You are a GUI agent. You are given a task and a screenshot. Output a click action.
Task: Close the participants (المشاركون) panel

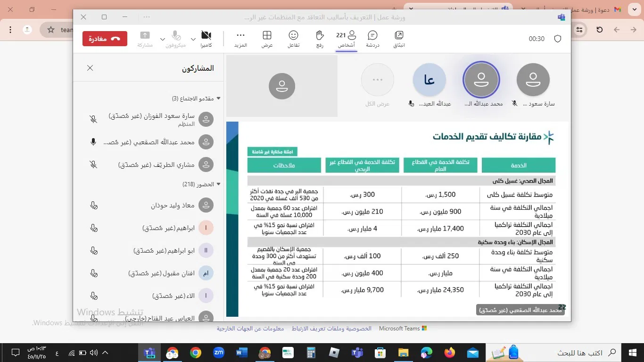tap(90, 68)
